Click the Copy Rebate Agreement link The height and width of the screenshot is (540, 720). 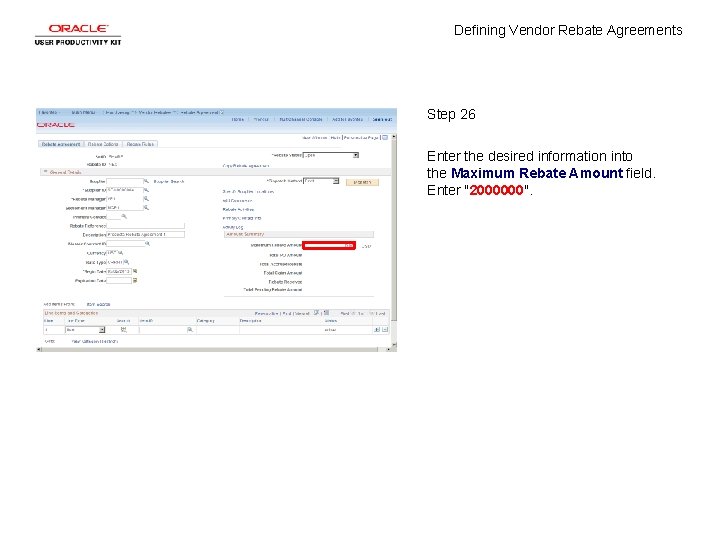(246, 166)
